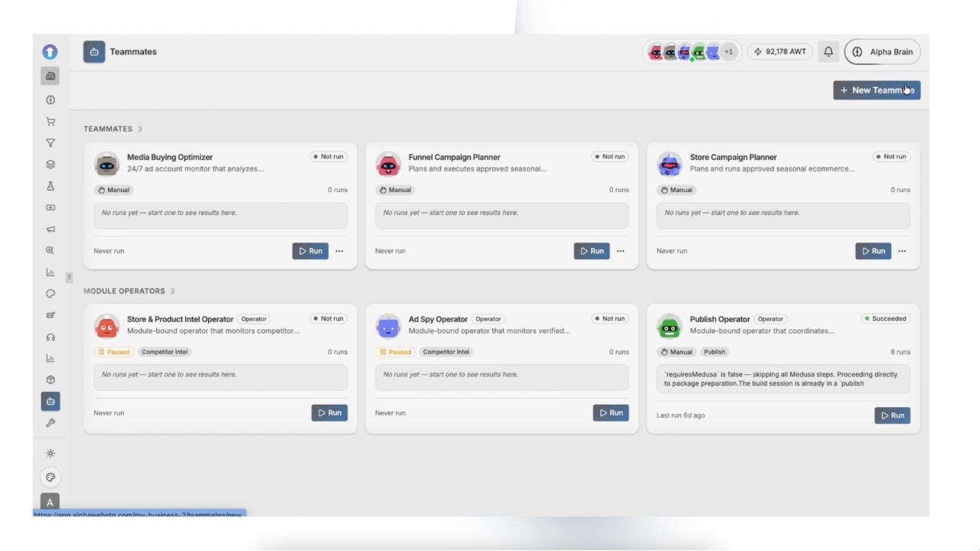
Task: Click the Manual badge on Media Buying Optimizer
Action: (113, 190)
